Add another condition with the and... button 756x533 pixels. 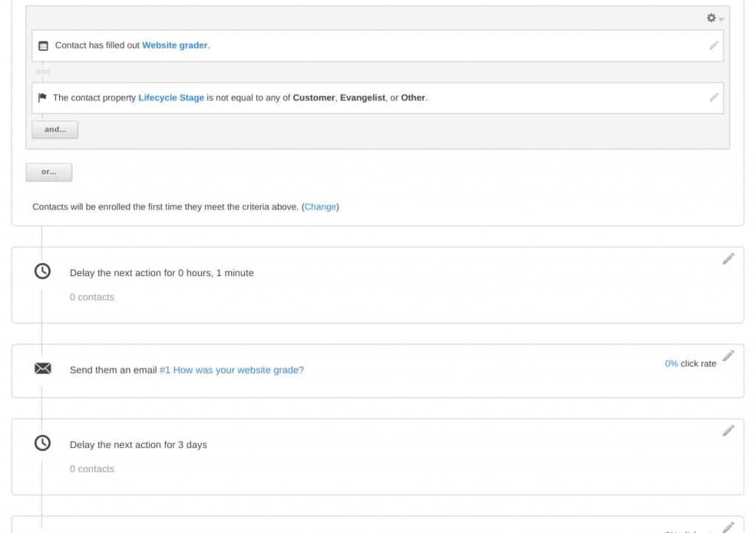pos(55,130)
